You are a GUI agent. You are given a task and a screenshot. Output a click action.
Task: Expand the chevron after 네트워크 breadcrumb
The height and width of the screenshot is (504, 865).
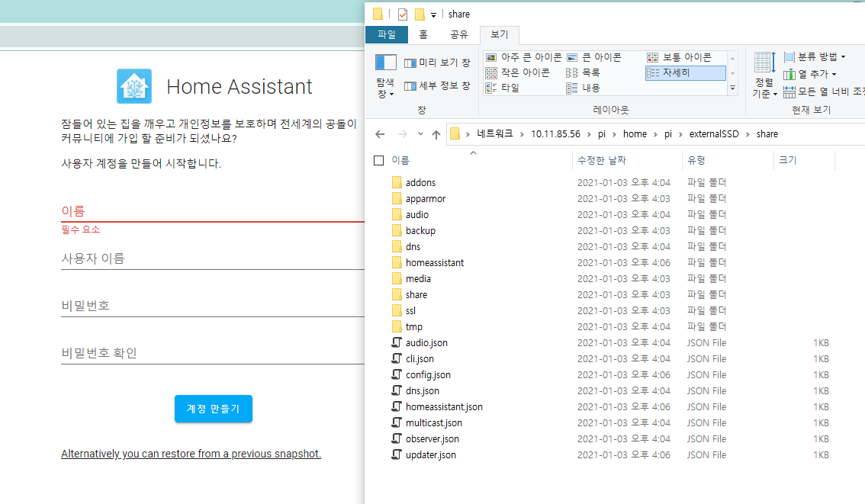522,134
